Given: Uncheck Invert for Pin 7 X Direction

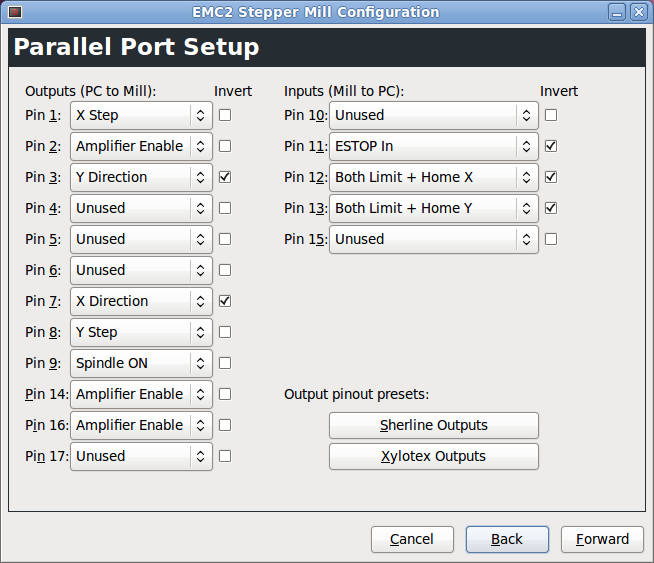Looking at the screenshot, I should 225,301.
